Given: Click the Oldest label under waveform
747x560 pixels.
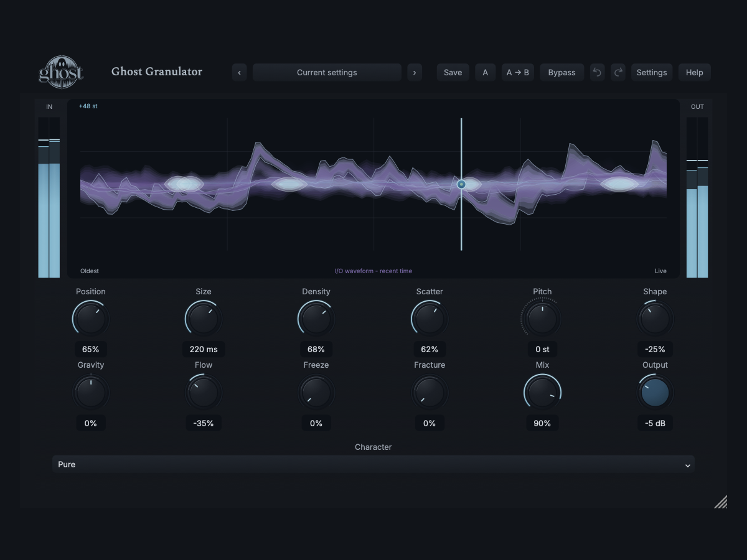Looking at the screenshot, I should (90, 271).
